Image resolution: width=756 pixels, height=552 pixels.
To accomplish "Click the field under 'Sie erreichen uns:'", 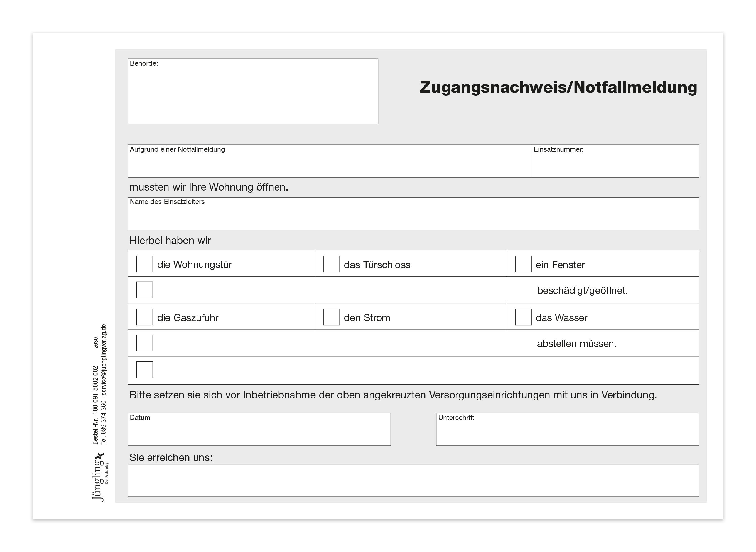I will point(413,481).
